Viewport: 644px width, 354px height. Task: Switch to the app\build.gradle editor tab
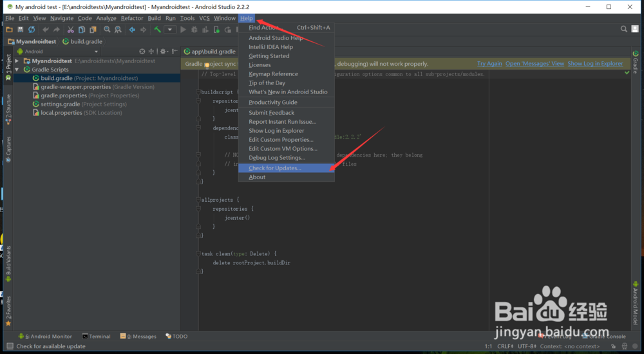point(210,52)
